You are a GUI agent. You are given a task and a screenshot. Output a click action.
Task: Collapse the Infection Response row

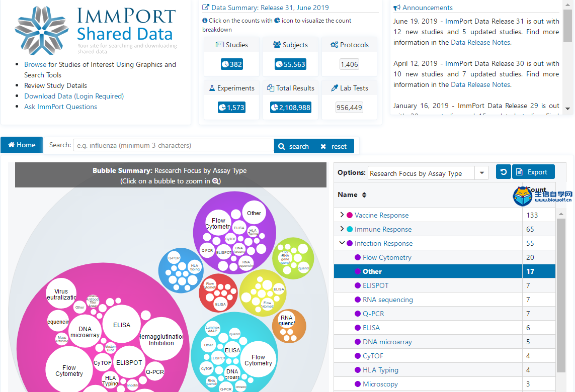tap(342, 243)
